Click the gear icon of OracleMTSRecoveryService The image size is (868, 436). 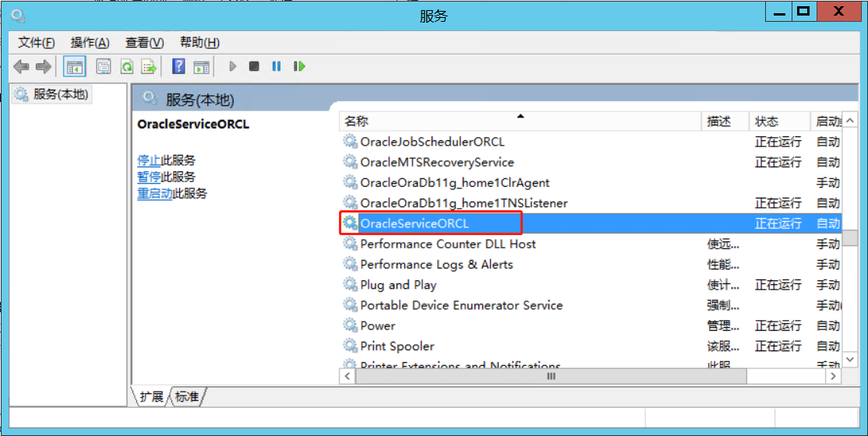(x=351, y=162)
